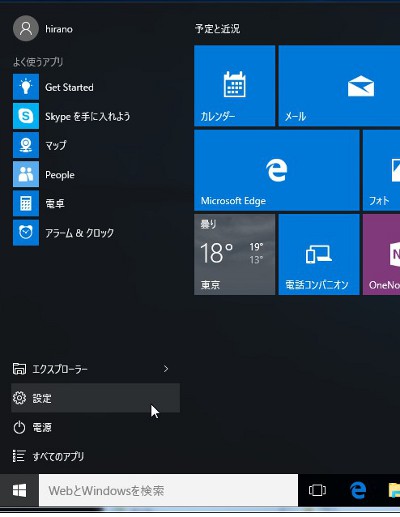Expand the エクスプローラー jump list chevron
The height and width of the screenshot is (517, 400).
pos(166,369)
